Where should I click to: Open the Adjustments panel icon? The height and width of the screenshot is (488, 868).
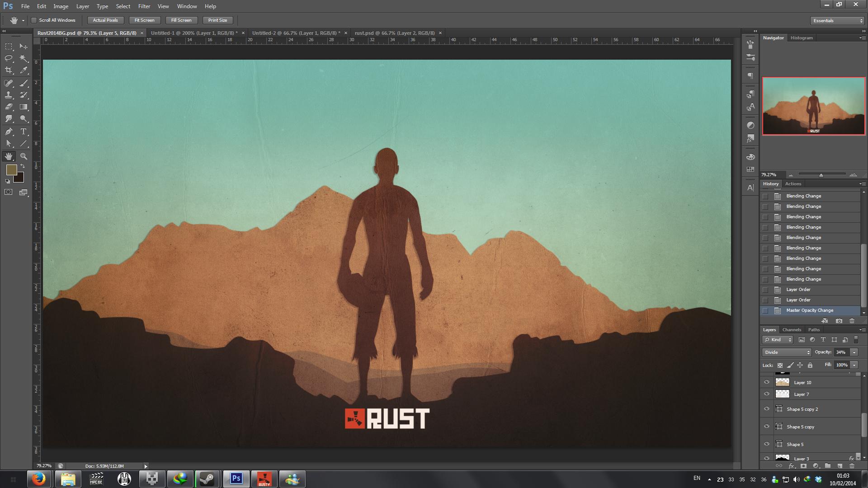tap(750, 125)
